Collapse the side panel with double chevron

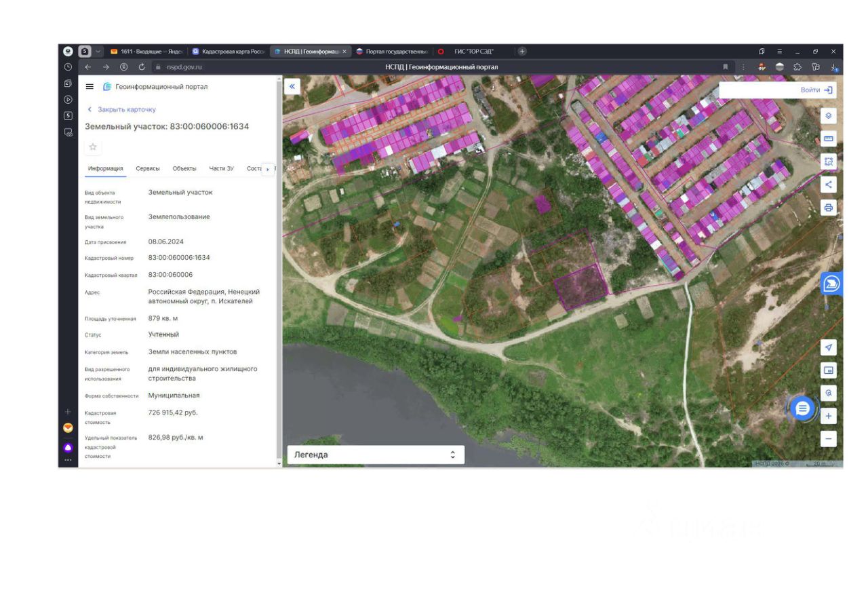point(292,86)
